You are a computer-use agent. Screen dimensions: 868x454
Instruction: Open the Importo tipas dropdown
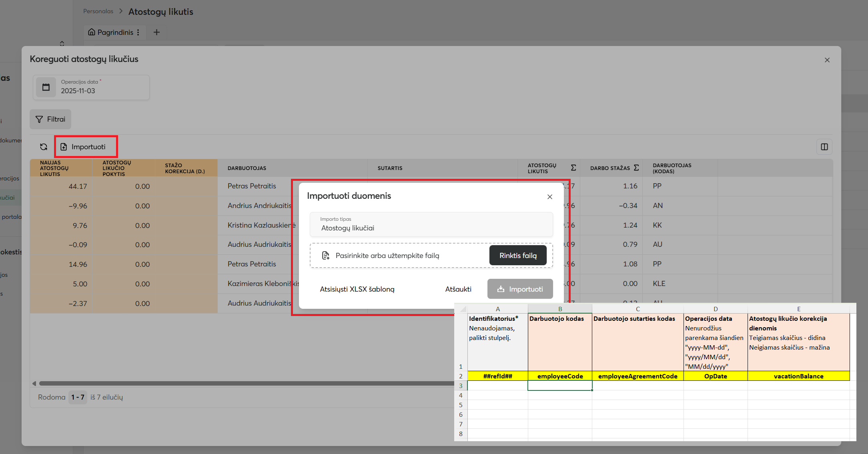tap(431, 224)
